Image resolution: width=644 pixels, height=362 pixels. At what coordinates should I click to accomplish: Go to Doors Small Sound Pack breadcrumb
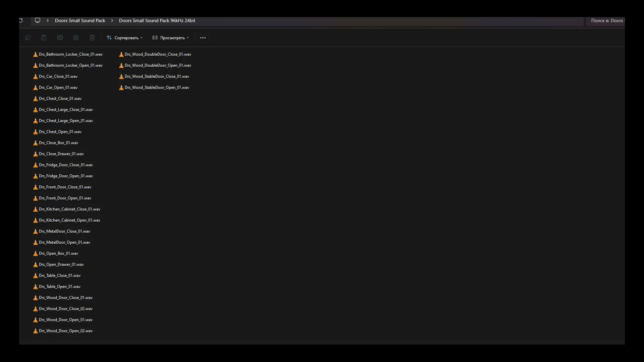point(80,20)
